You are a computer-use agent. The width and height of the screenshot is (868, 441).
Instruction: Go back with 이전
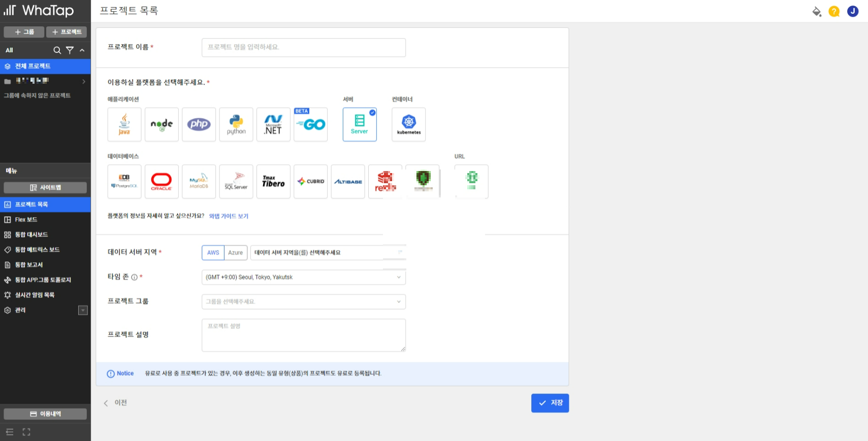coord(115,403)
